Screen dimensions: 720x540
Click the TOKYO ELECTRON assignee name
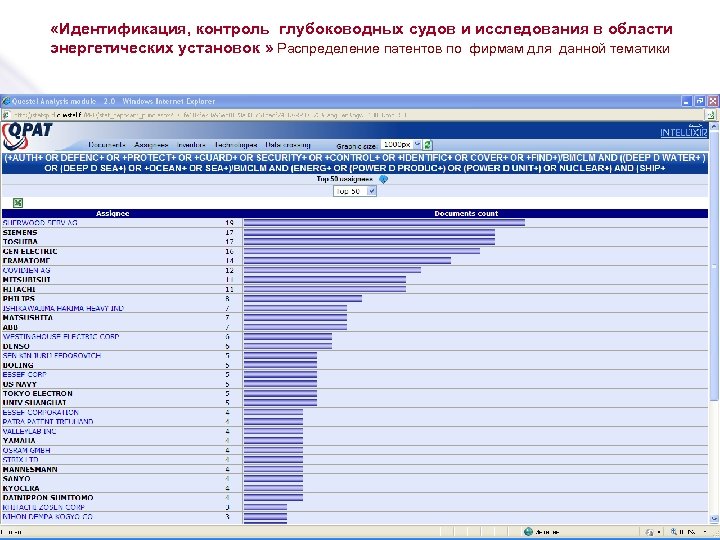pyautogui.click(x=38, y=394)
